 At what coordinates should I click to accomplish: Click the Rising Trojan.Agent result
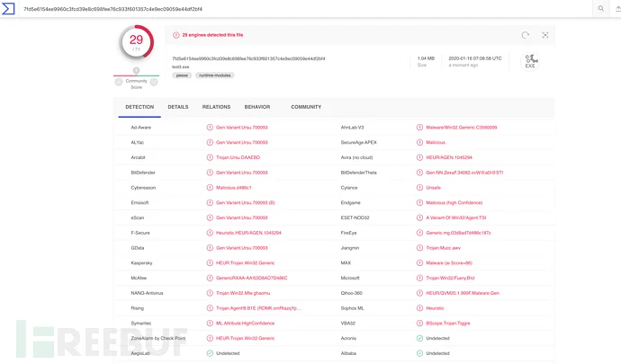coord(258,308)
